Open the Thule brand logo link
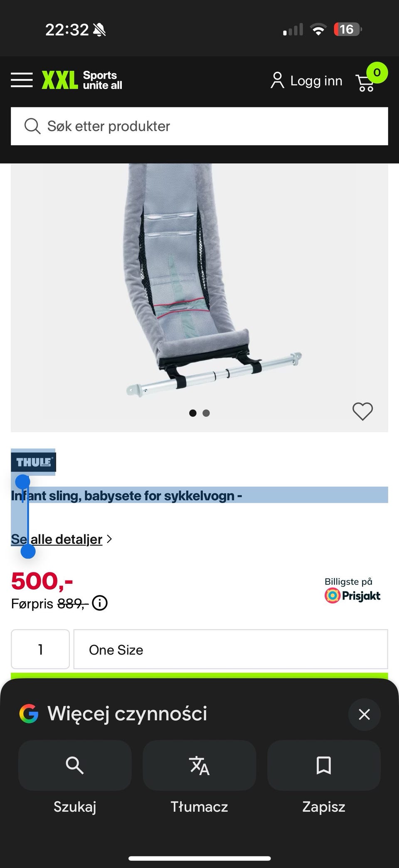The height and width of the screenshot is (868, 399). coord(34,462)
